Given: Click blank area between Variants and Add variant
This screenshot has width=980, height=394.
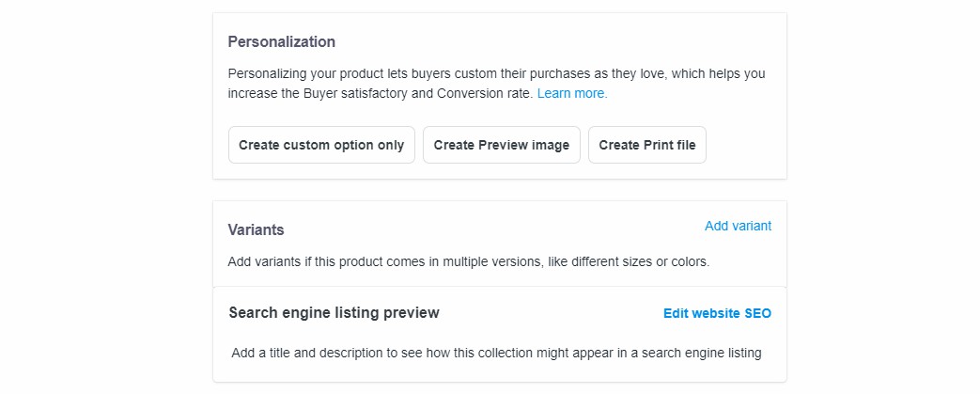Looking at the screenshot, I should coord(489,228).
